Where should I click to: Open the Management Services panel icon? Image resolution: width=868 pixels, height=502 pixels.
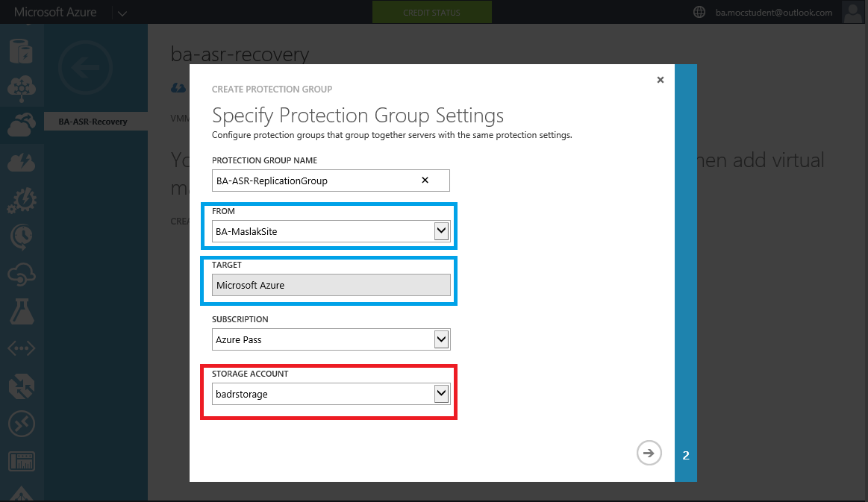22,462
